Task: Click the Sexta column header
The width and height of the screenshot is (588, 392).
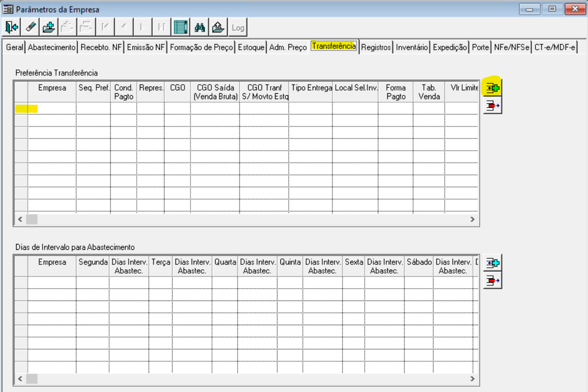Action: [x=353, y=266]
